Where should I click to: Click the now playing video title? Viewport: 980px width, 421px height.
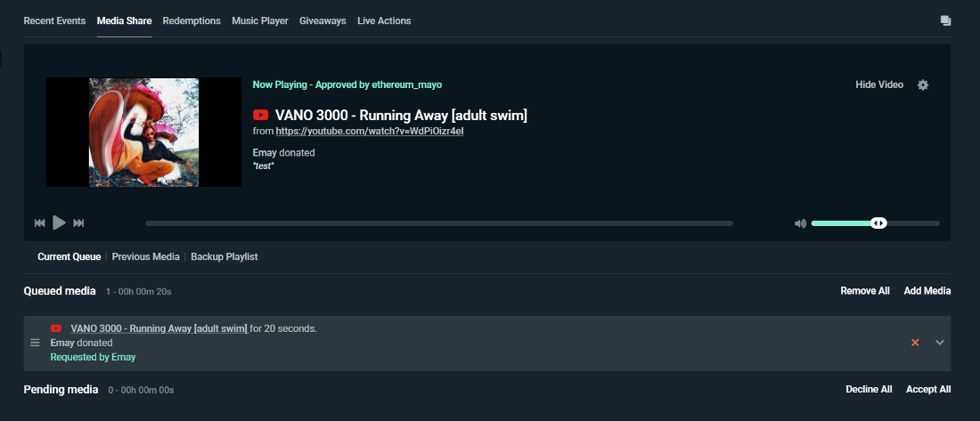[401, 116]
